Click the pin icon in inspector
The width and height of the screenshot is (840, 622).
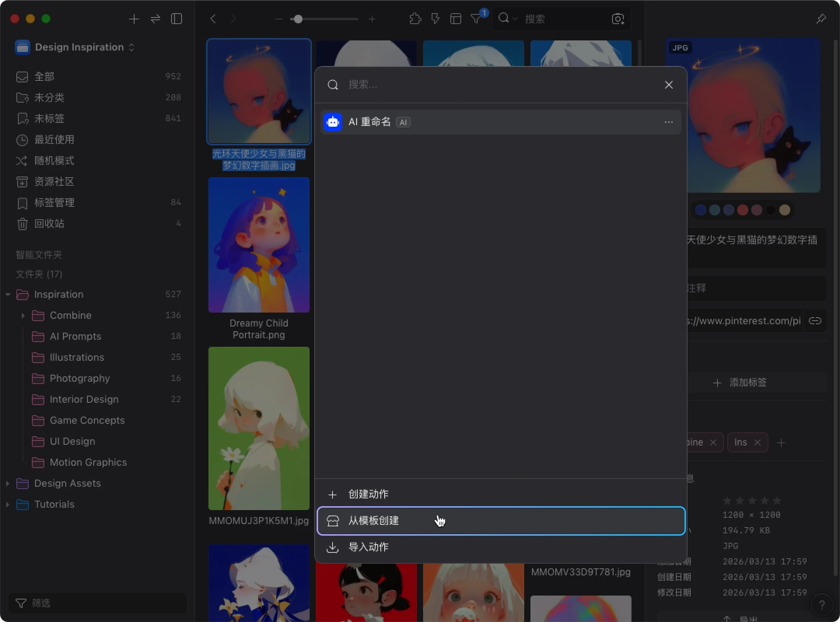pyautogui.click(x=821, y=19)
